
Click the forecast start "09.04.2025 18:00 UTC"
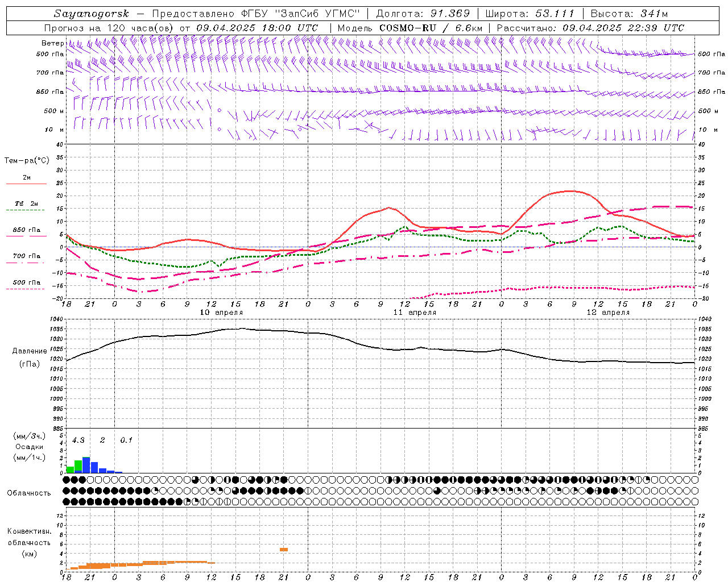coord(257,28)
